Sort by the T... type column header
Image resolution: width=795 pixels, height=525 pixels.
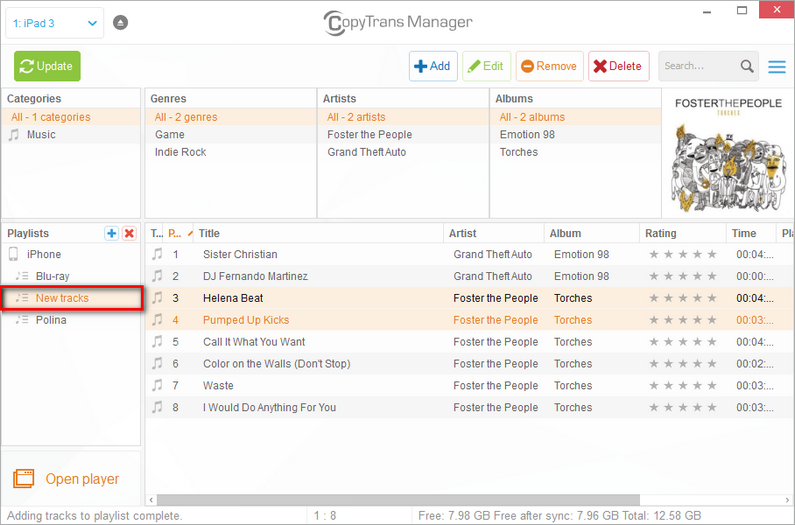[x=156, y=233]
